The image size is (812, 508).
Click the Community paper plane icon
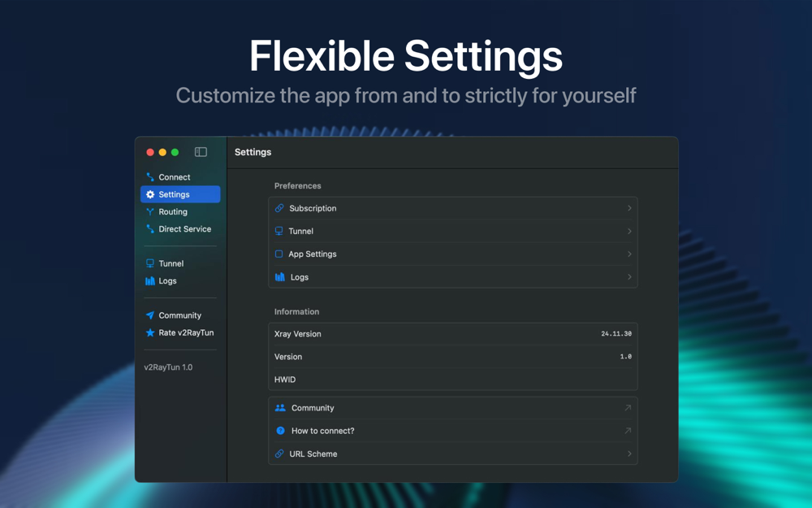click(150, 315)
